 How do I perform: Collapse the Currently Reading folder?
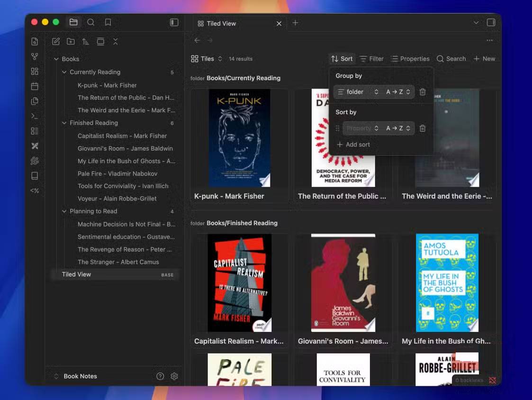(x=64, y=72)
